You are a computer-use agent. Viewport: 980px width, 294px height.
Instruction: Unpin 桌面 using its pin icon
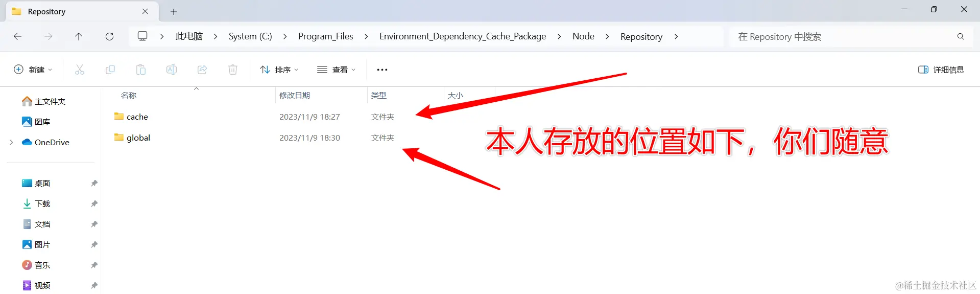94,183
